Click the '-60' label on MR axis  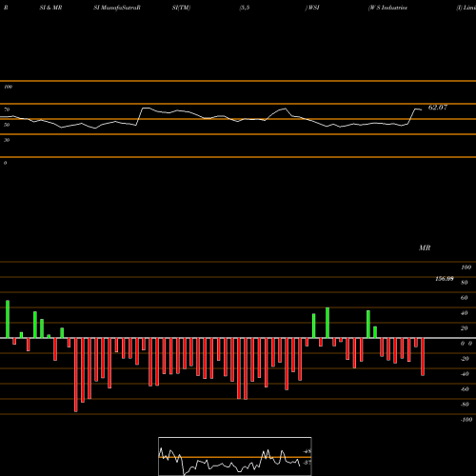(465, 389)
